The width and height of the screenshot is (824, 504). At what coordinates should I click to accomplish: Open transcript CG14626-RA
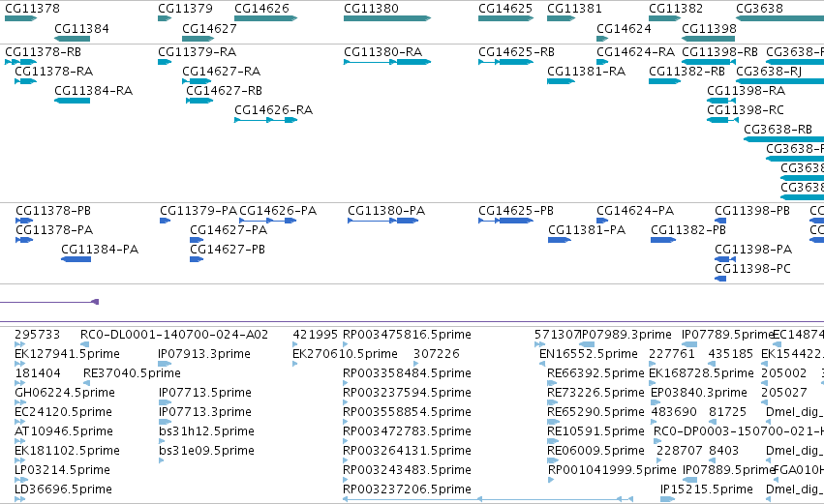point(273,110)
